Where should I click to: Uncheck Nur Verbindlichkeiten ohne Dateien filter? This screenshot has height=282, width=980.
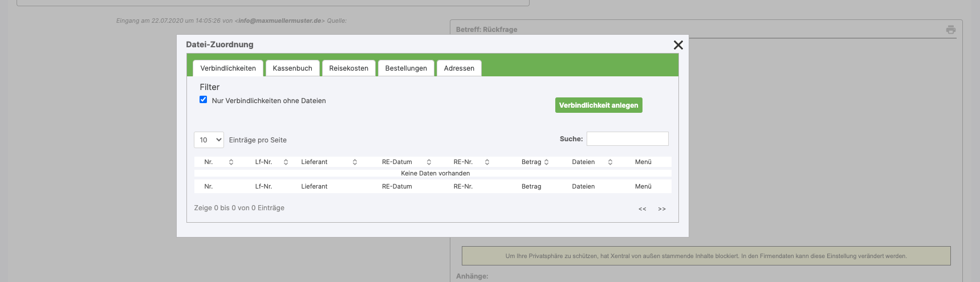click(x=203, y=100)
